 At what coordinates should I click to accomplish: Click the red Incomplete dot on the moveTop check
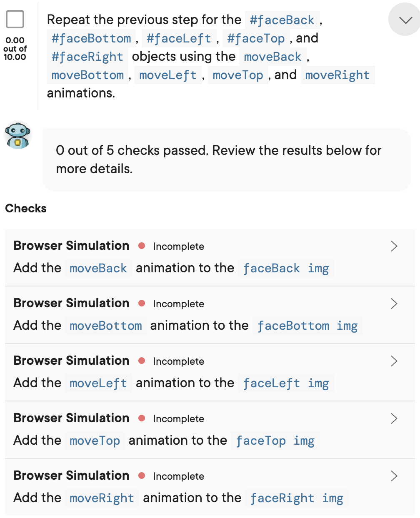(142, 418)
